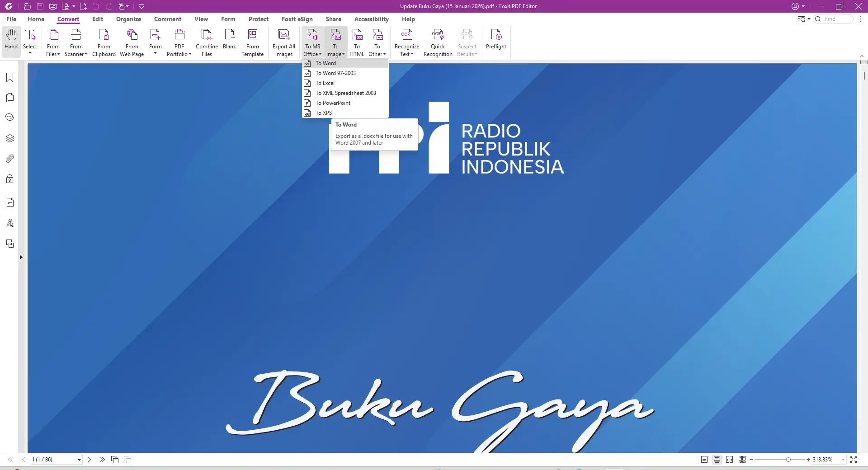Click the Previous View icon in status bar

(115, 460)
